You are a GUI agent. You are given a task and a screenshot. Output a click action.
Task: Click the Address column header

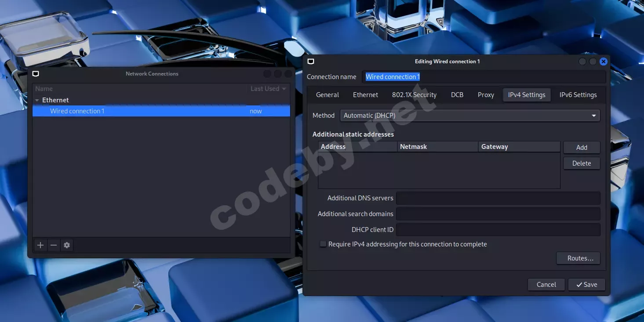point(358,147)
